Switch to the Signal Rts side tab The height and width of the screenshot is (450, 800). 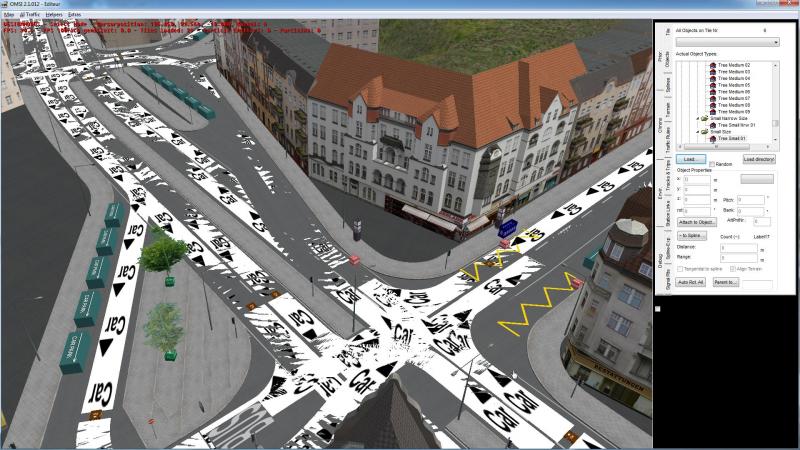667,280
